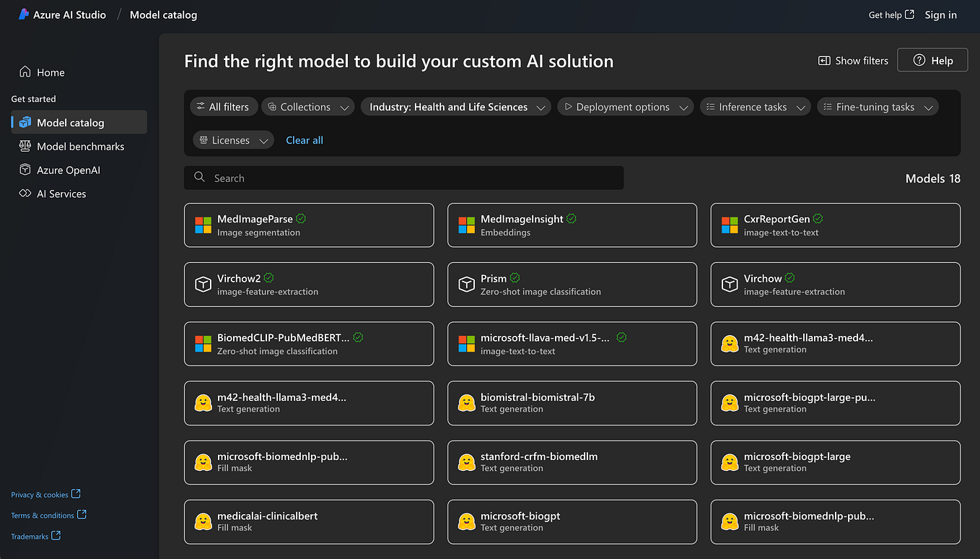
Task: Click the Model benchmarks scale icon in sidebar
Action: point(25,147)
